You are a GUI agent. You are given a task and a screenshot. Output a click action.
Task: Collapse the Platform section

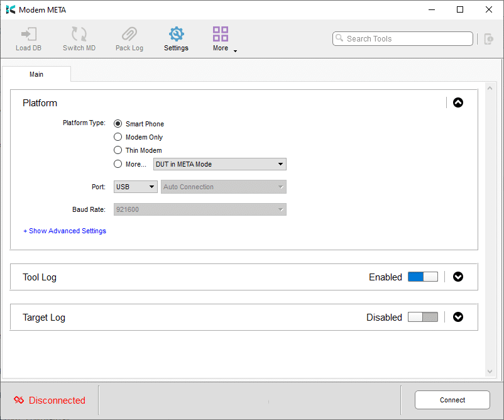point(458,102)
